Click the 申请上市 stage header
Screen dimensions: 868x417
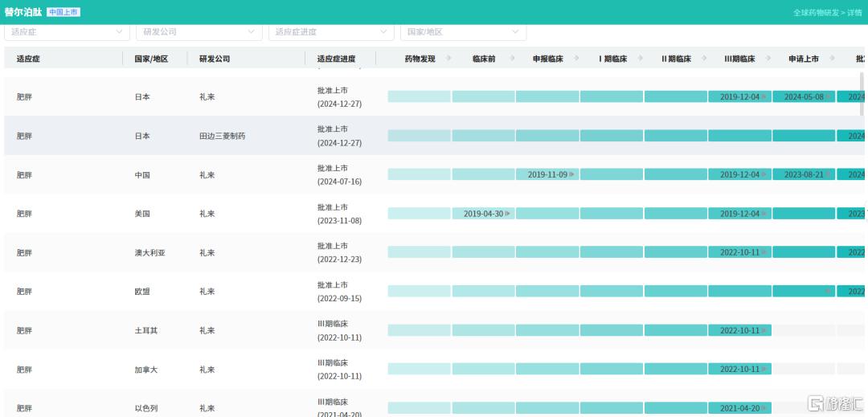[804, 59]
